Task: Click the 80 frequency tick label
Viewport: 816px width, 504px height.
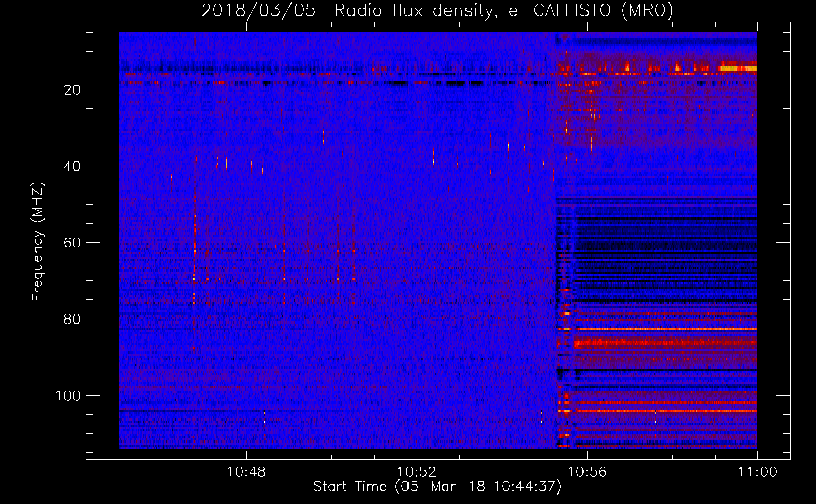Action: (73, 319)
